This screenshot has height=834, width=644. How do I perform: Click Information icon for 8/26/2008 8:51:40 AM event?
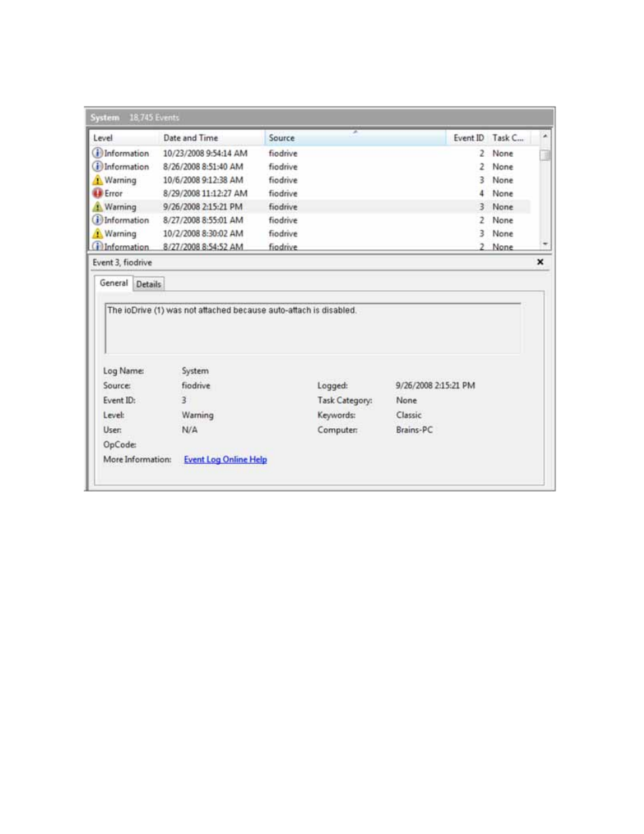tap(97, 167)
